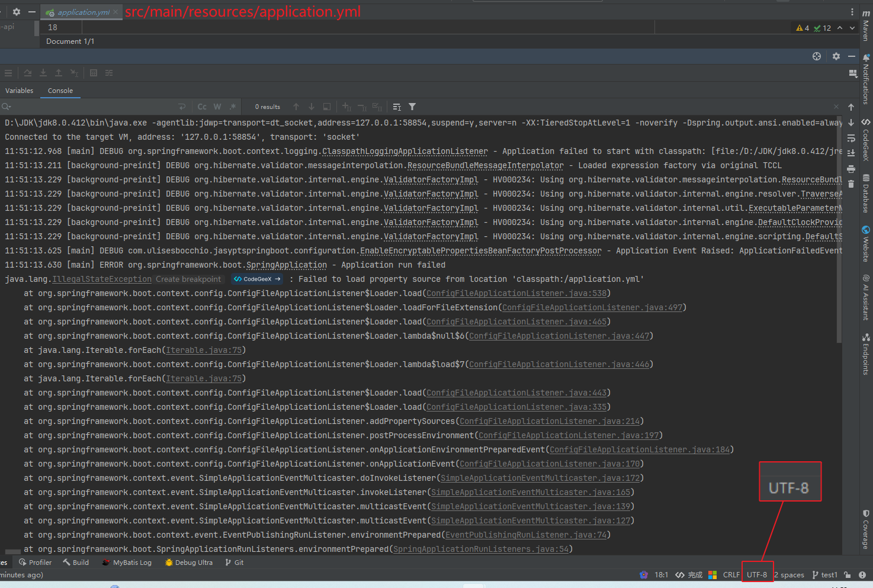Open the Coverage tool window
The width and height of the screenshot is (873, 588).
866,529
